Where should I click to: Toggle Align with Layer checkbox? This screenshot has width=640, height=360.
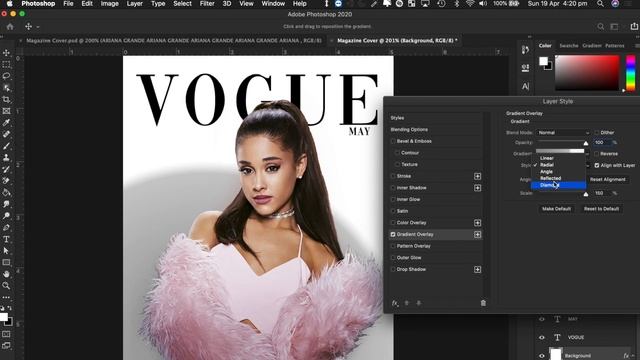597,165
